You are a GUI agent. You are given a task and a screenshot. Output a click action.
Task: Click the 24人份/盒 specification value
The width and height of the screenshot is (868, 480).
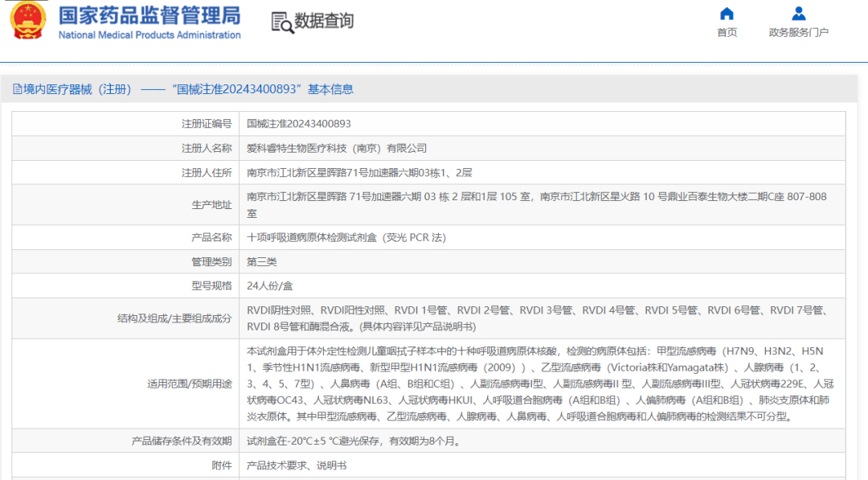tap(269, 285)
